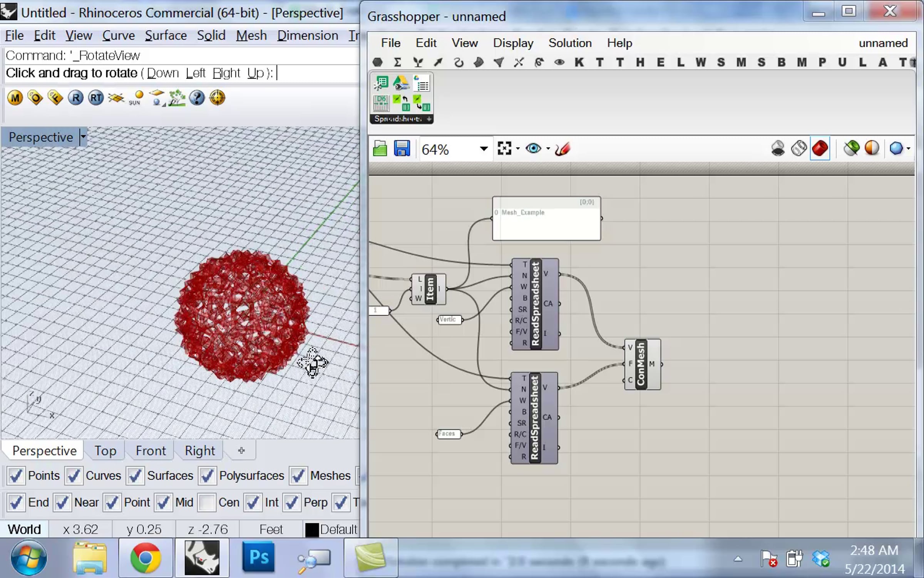Open the eye-shaped Display tab icon in Grasshopper

[x=559, y=62]
